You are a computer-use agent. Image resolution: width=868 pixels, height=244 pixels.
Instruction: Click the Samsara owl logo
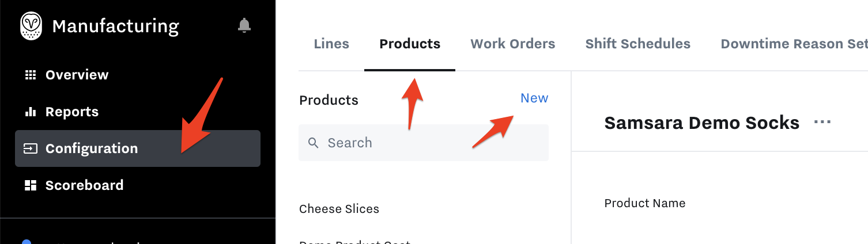(31, 26)
